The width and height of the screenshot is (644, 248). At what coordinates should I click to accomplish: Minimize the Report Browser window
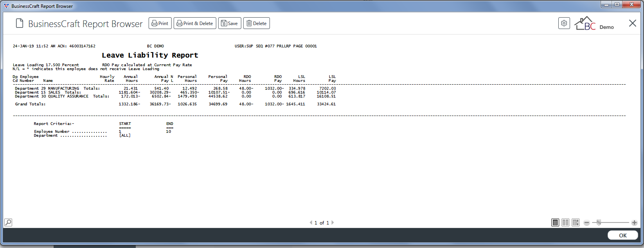(606, 5)
